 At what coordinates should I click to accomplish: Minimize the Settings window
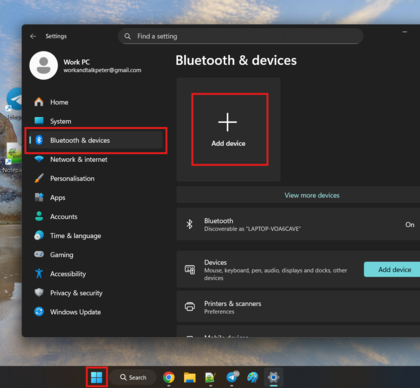pos(405,32)
